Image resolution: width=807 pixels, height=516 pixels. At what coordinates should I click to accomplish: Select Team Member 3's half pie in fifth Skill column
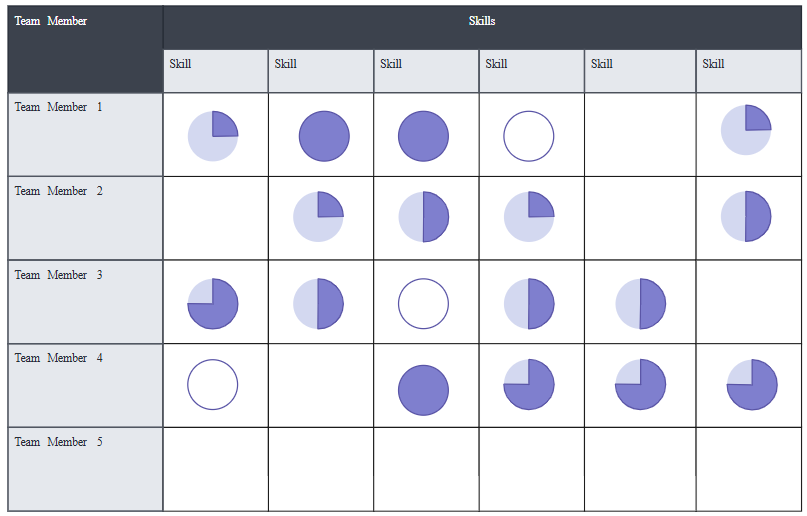tap(640, 304)
